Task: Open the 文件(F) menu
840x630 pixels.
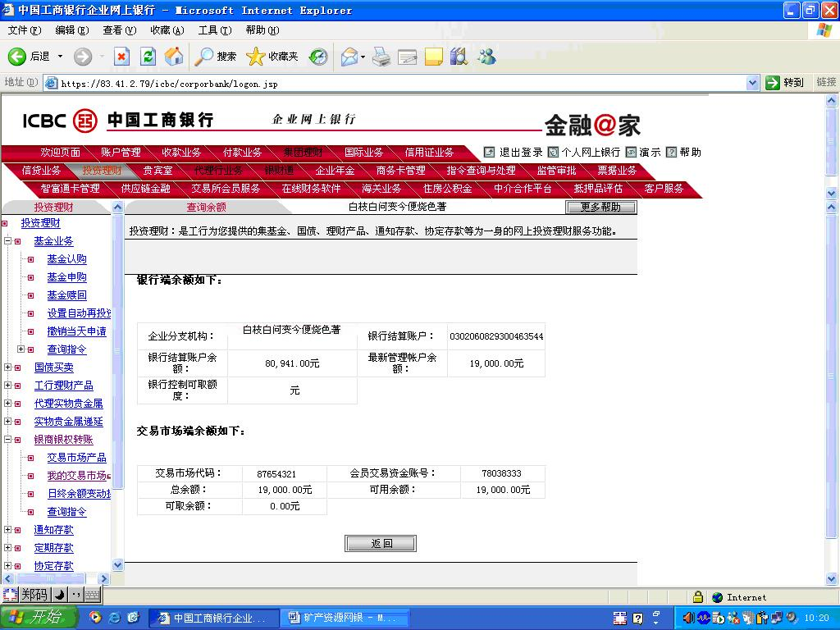Action: [x=25, y=30]
